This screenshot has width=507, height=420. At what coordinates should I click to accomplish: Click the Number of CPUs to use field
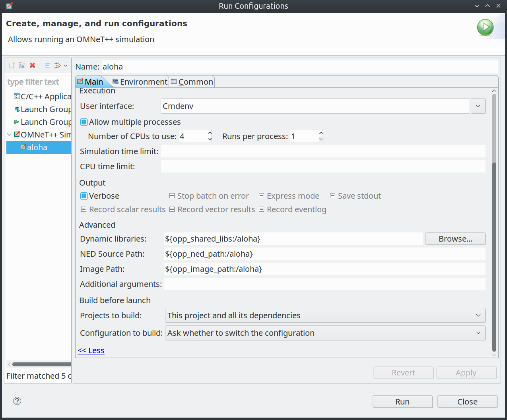pos(193,136)
